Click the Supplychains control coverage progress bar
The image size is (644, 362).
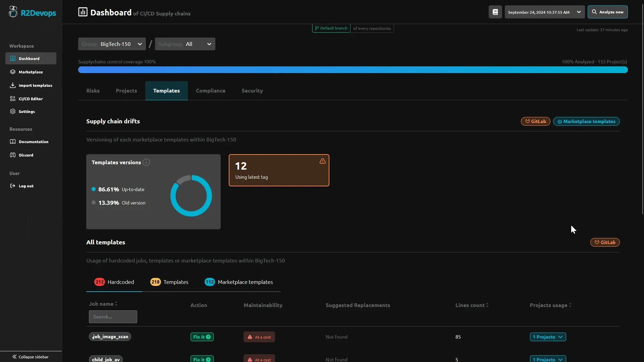click(x=352, y=70)
